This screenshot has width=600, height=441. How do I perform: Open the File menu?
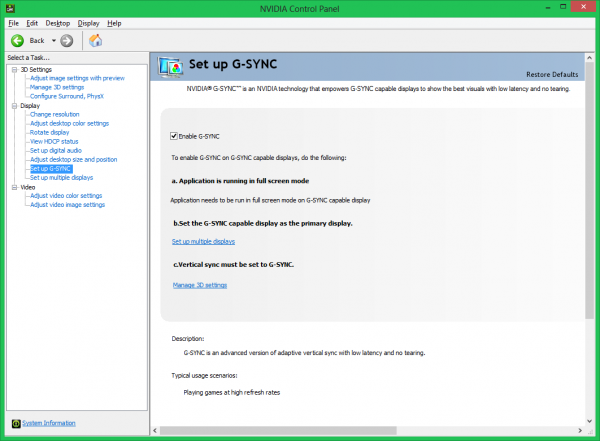point(13,23)
